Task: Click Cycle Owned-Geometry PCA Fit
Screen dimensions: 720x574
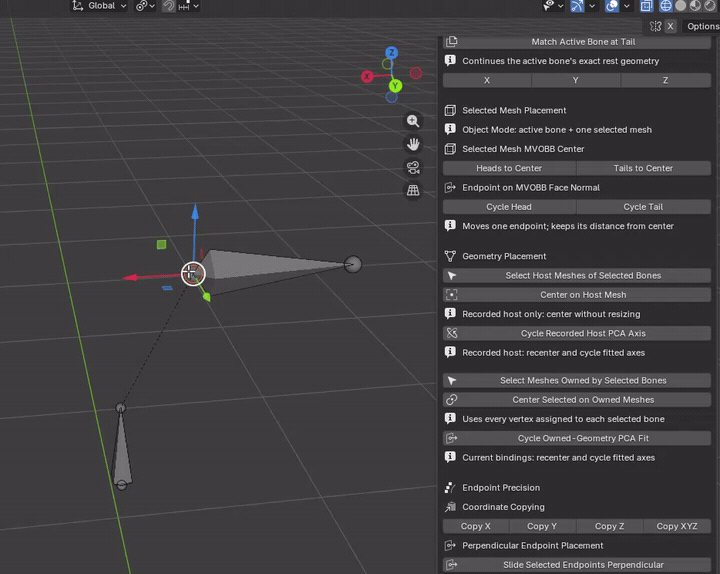Action: pos(577,438)
